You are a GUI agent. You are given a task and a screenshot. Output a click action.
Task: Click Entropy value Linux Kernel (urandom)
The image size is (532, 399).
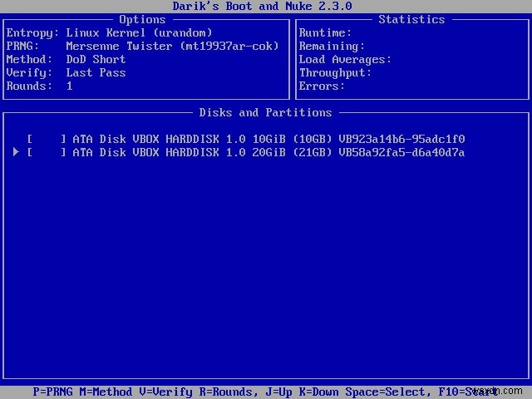click(x=139, y=33)
